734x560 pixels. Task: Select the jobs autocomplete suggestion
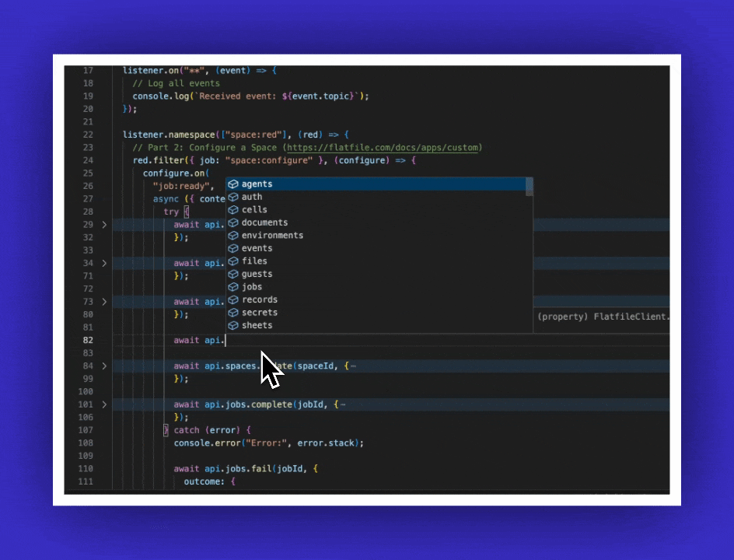(252, 287)
